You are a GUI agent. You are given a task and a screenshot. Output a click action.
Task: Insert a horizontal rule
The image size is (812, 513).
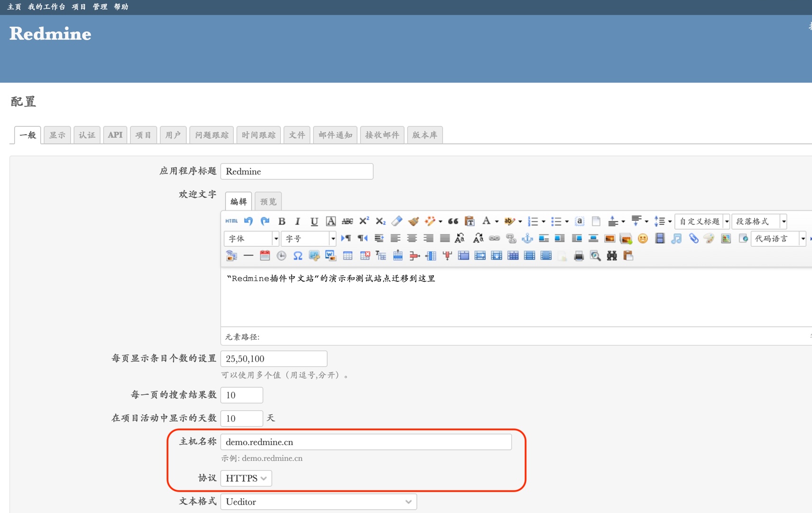248,256
